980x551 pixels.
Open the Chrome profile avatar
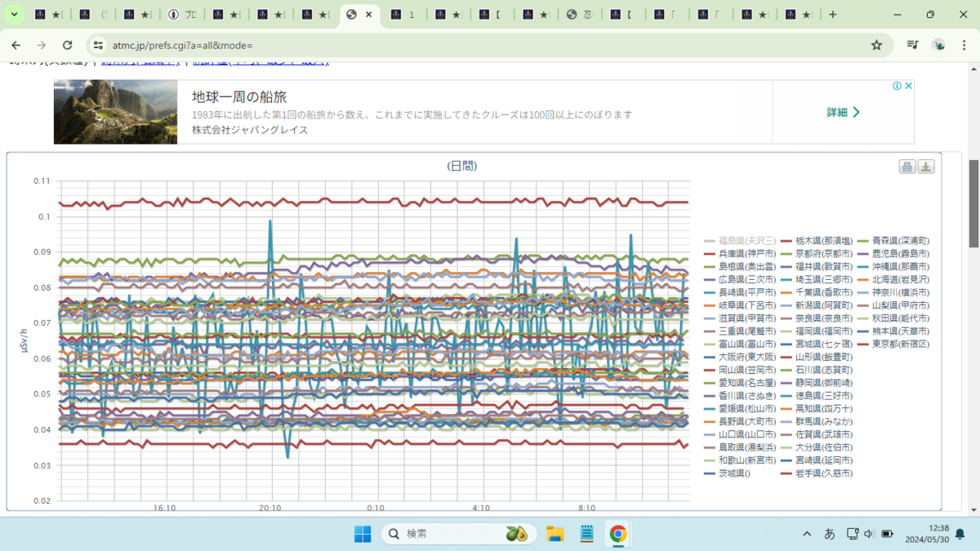[939, 46]
